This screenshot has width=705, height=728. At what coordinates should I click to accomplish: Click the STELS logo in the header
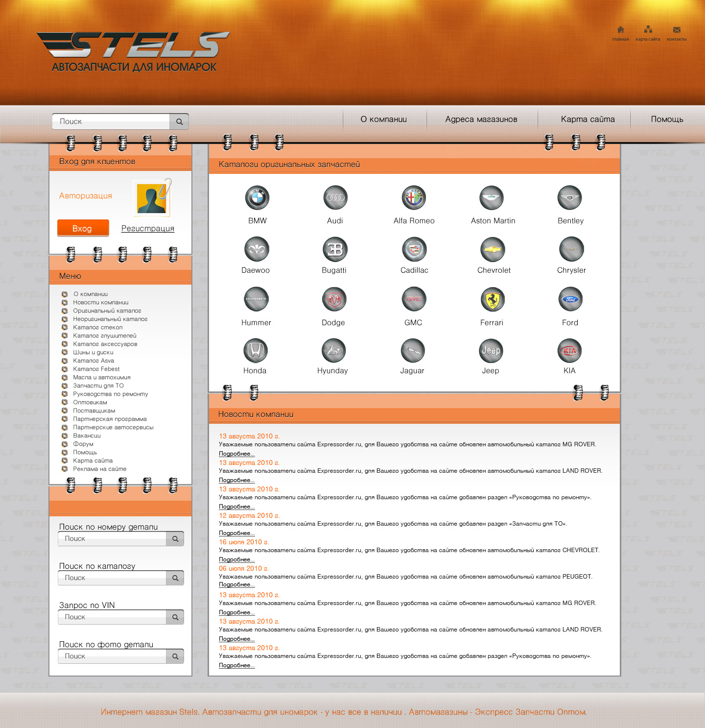(x=134, y=51)
